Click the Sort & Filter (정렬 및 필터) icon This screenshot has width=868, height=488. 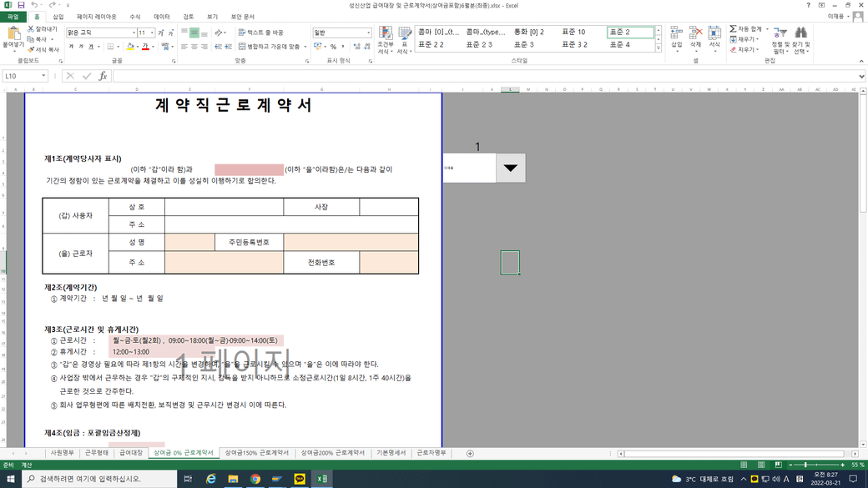click(779, 34)
